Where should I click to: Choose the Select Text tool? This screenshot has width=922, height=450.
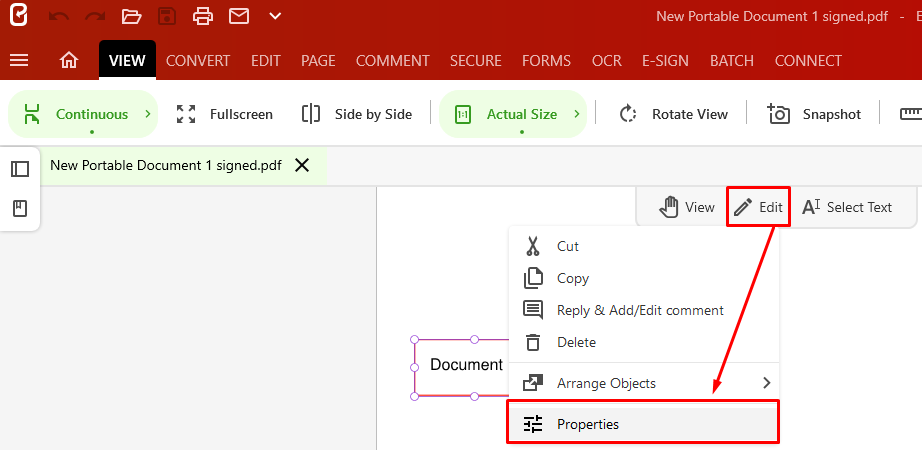tap(847, 207)
